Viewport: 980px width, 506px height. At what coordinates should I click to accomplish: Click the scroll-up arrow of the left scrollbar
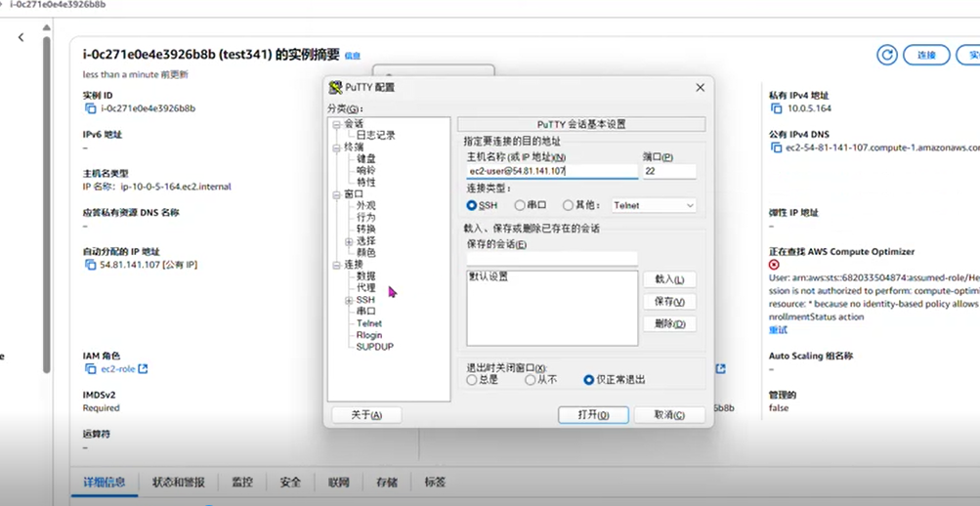pyautogui.click(x=46, y=26)
